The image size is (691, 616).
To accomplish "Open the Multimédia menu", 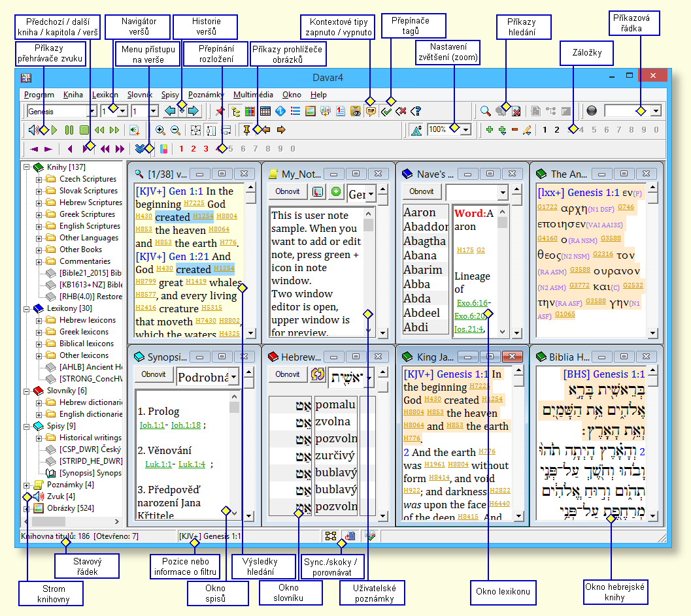I will pos(253,95).
